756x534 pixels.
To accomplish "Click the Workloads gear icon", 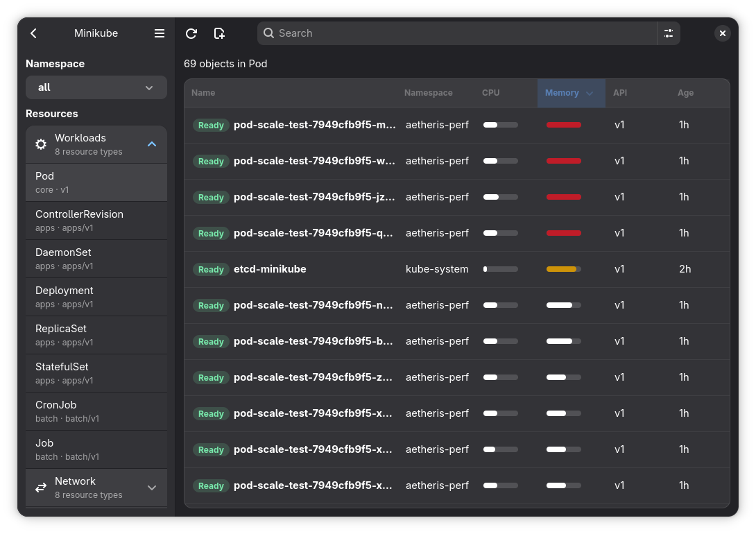I will pos(41,144).
